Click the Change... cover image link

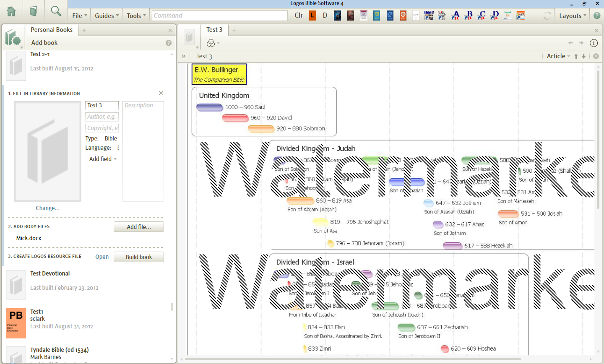tap(47, 208)
